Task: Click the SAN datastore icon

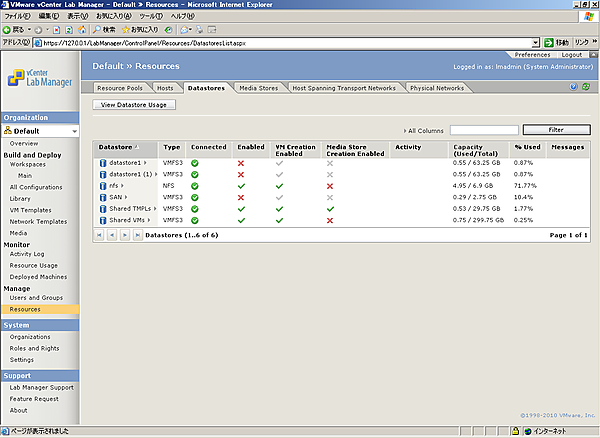Action: tap(103, 197)
